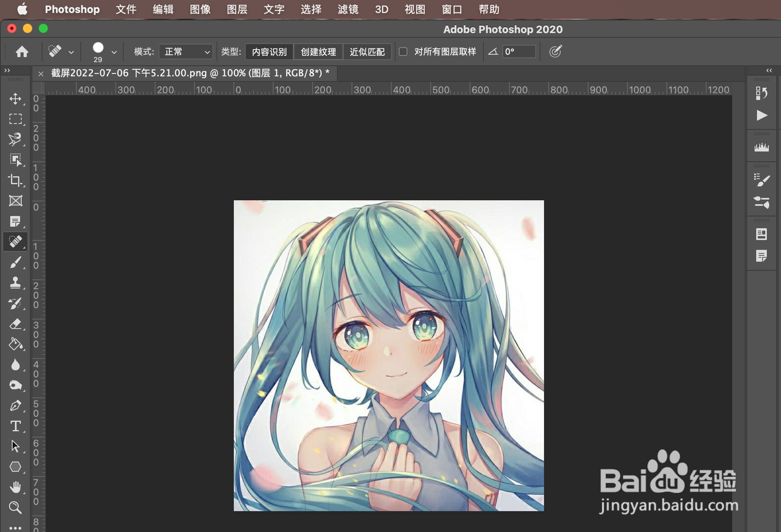Image resolution: width=781 pixels, height=532 pixels.
Task: Select the Frame tool
Action: [x=15, y=201]
